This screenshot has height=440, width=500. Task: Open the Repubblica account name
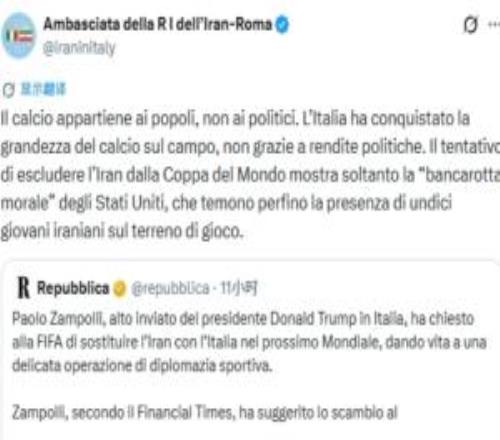73,288
